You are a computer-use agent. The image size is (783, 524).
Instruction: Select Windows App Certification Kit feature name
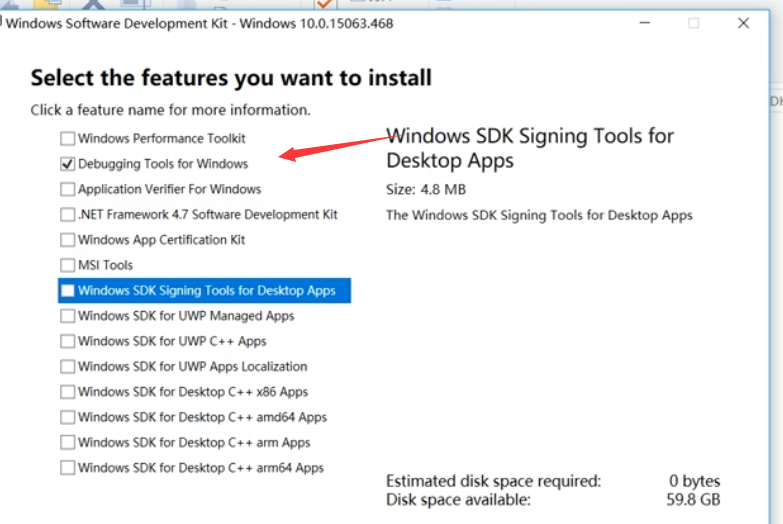pos(162,240)
